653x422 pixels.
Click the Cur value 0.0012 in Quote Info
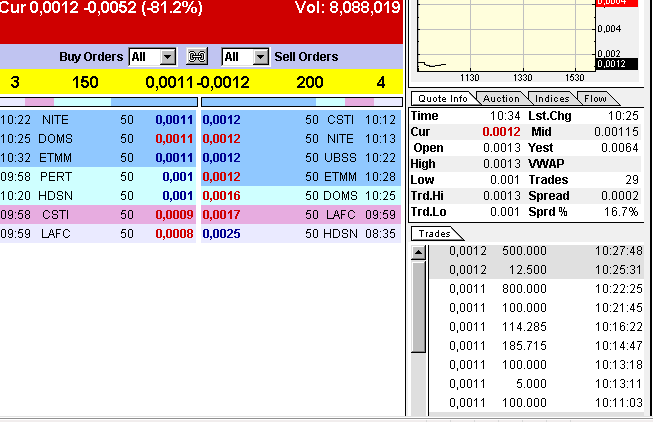point(501,132)
